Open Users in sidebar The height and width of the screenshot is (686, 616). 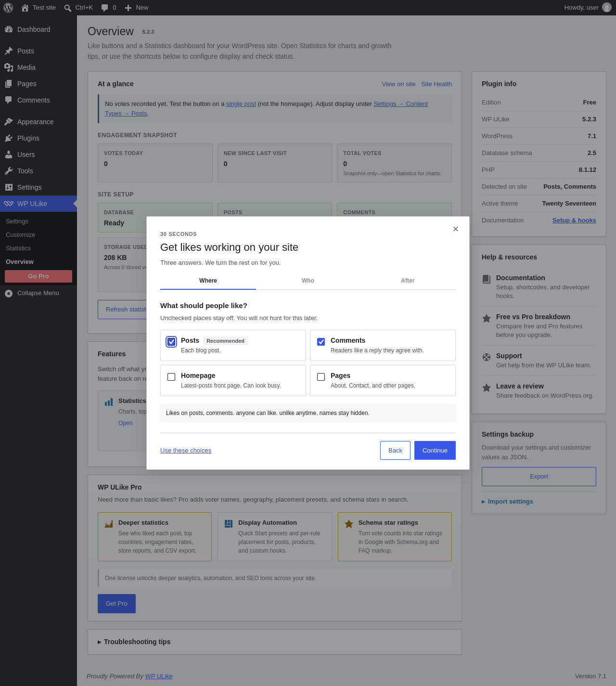[x=38, y=155]
